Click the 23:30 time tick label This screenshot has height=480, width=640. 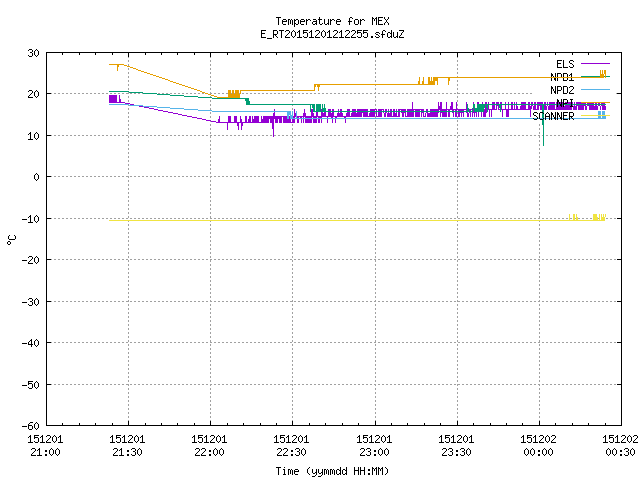(x=456, y=452)
